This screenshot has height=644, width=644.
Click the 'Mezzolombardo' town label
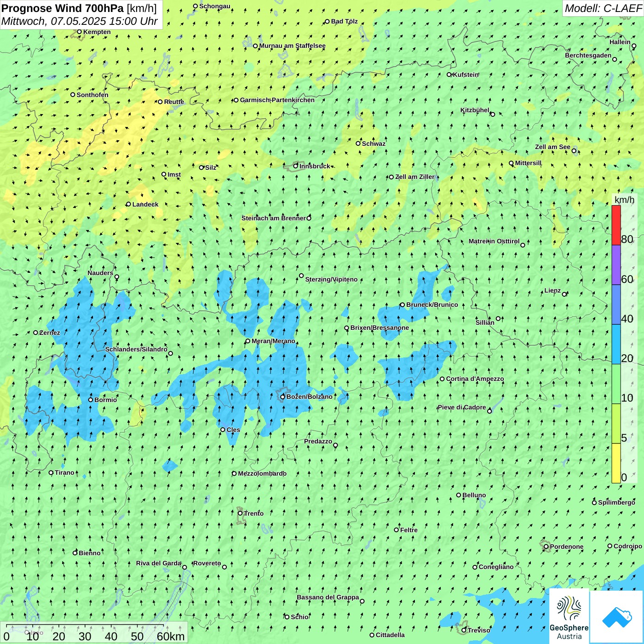(x=262, y=473)
